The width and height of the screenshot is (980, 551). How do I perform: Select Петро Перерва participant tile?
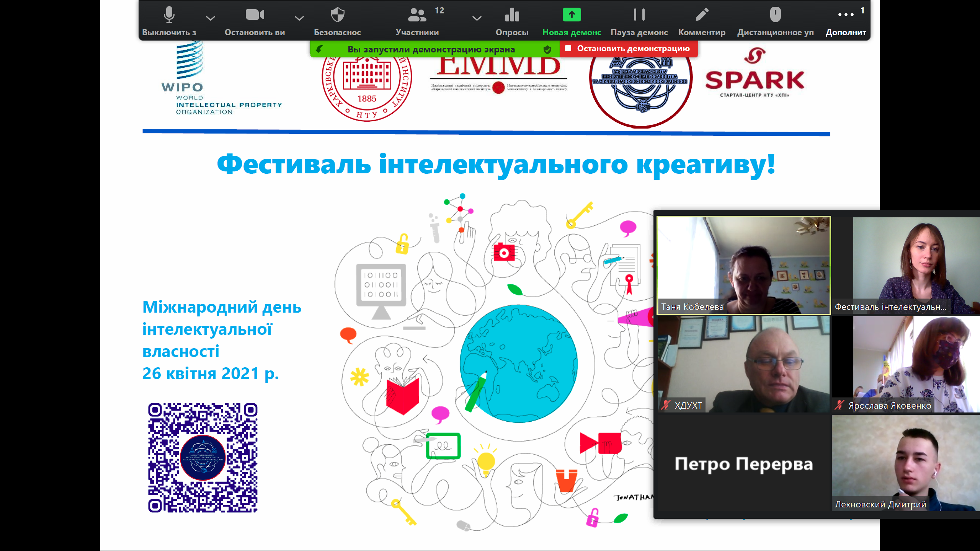(743, 463)
